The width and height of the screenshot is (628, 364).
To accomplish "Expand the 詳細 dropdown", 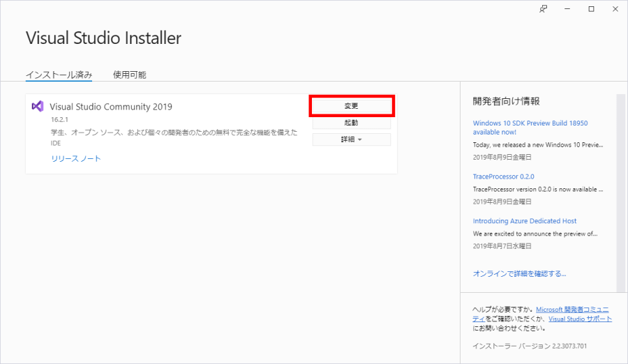I will pyautogui.click(x=351, y=139).
